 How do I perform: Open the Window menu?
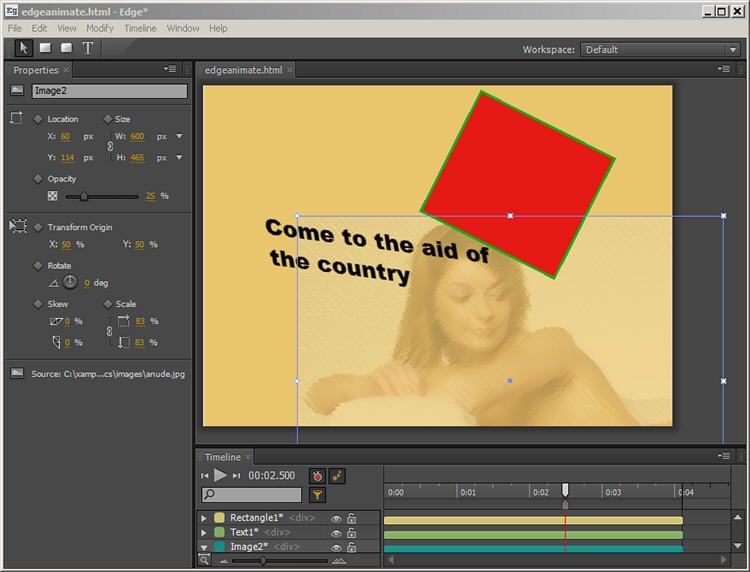(183, 28)
